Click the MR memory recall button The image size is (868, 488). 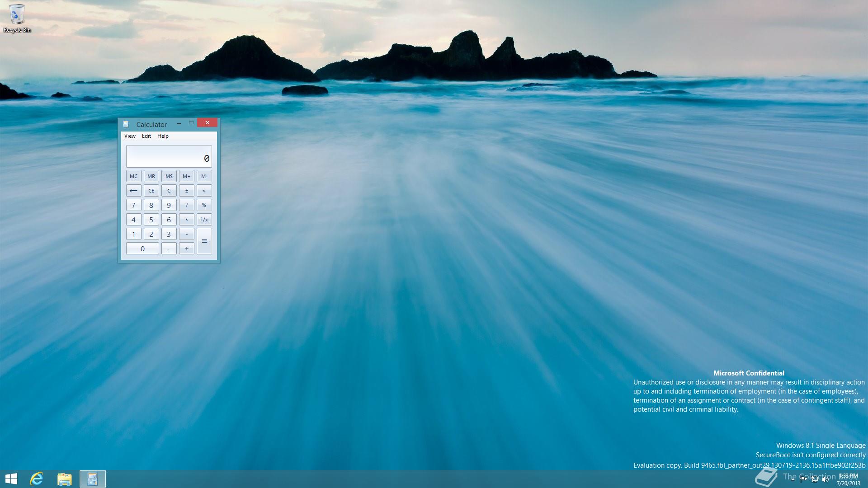[151, 176]
